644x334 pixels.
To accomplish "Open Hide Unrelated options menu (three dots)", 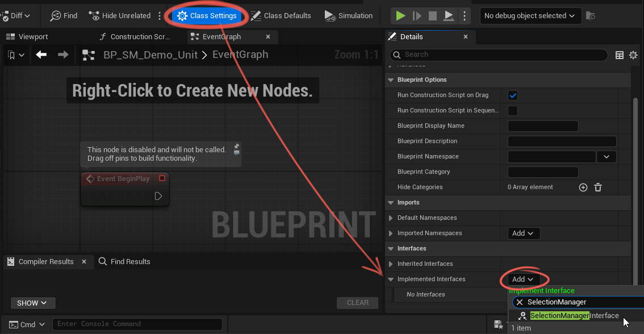I will (x=160, y=16).
